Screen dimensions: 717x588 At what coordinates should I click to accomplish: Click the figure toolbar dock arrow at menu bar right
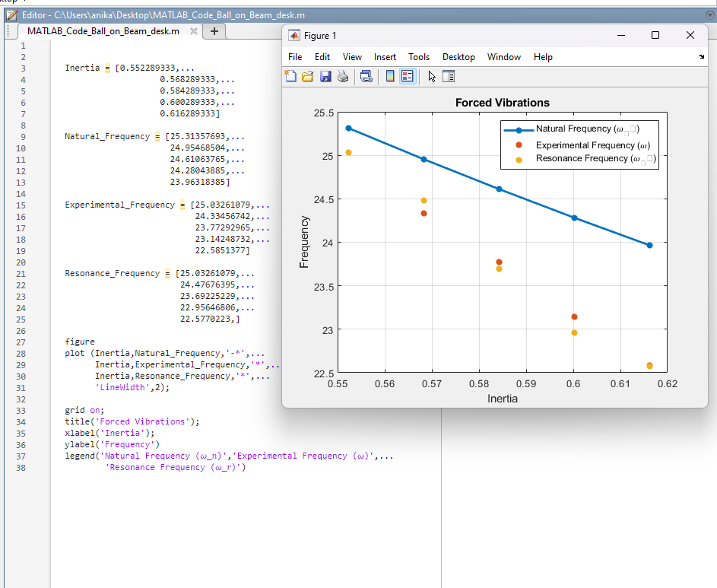click(702, 57)
